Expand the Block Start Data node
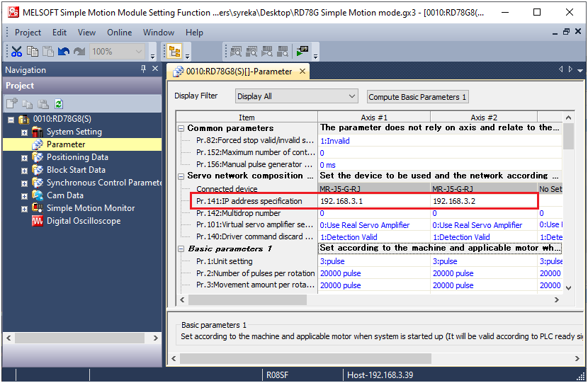 24,171
